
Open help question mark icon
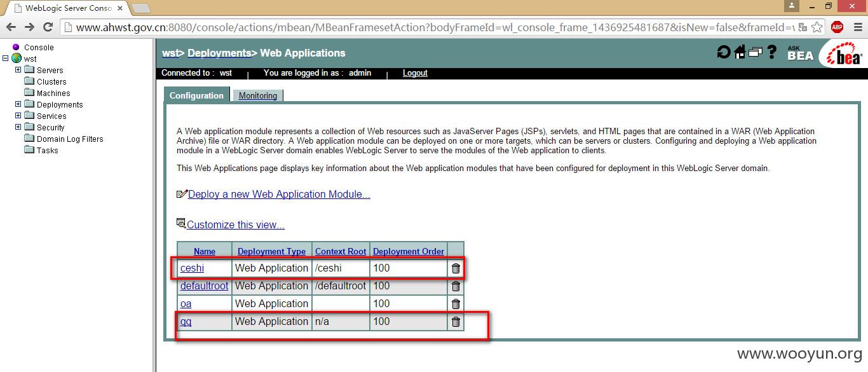tap(772, 52)
